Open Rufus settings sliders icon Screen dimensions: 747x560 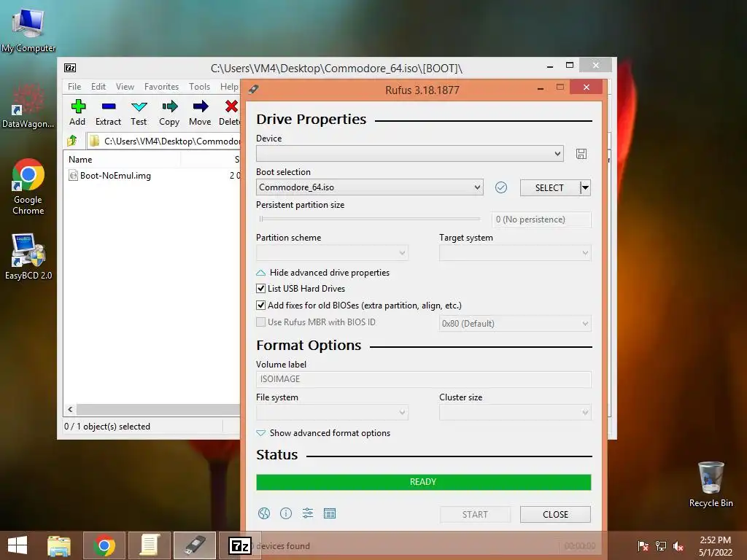point(308,513)
